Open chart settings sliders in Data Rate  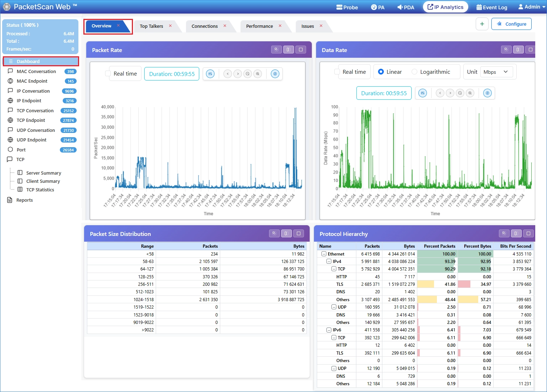[x=423, y=93]
